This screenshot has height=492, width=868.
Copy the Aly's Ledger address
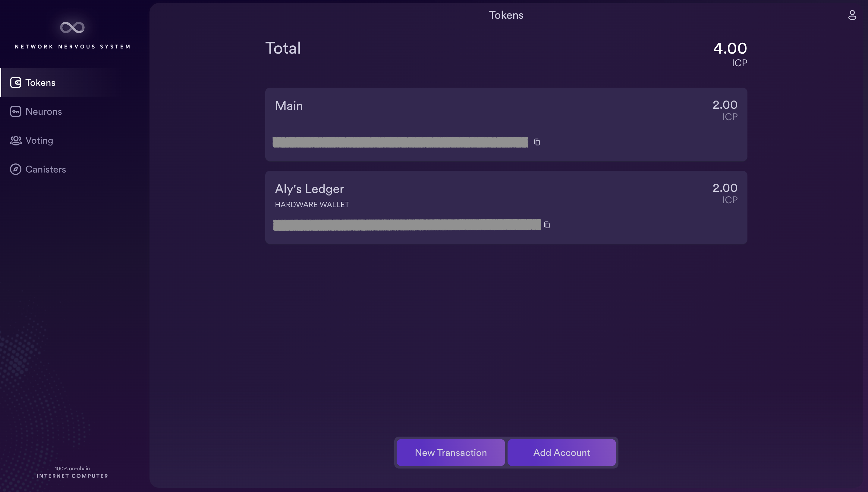click(x=547, y=225)
